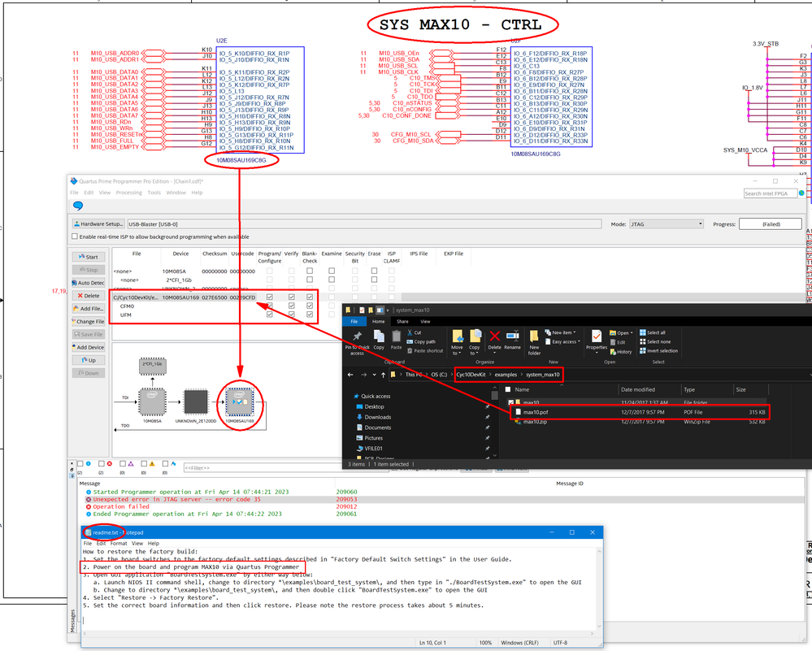This screenshot has width=812, height=651.
Task: Open the Mode JTAG dropdown
Action: point(667,224)
